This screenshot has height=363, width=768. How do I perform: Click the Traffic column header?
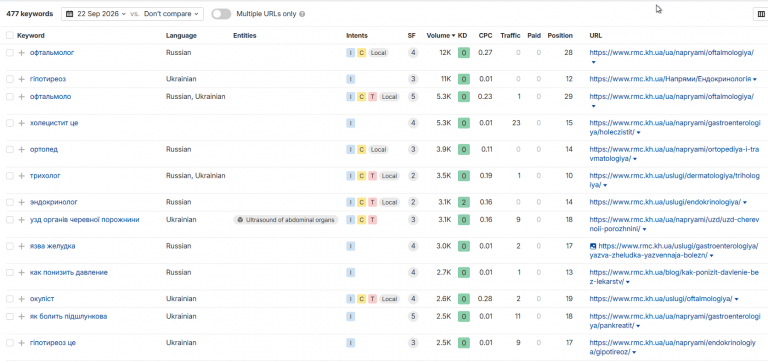coord(510,35)
